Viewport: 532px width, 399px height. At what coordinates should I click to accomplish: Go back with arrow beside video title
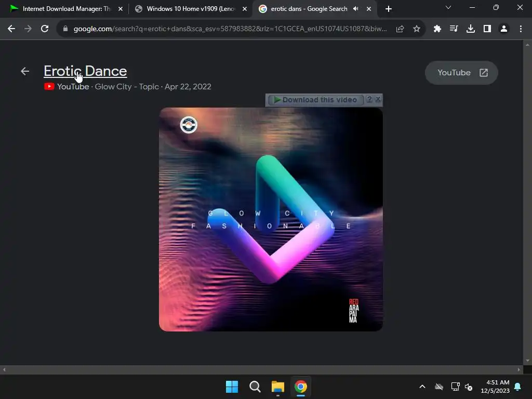[x=25, y=71]
